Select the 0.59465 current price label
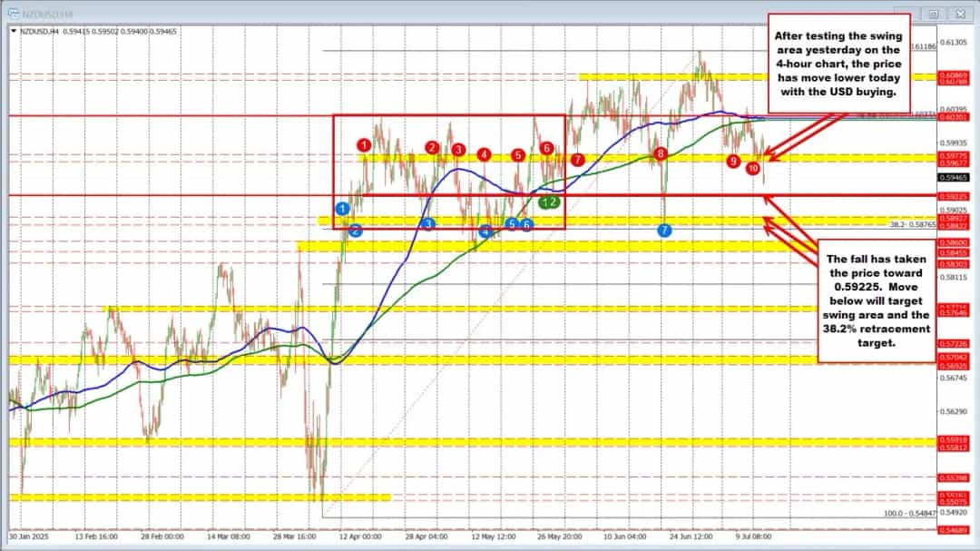980x551 pixels. (x=953, y=178)
